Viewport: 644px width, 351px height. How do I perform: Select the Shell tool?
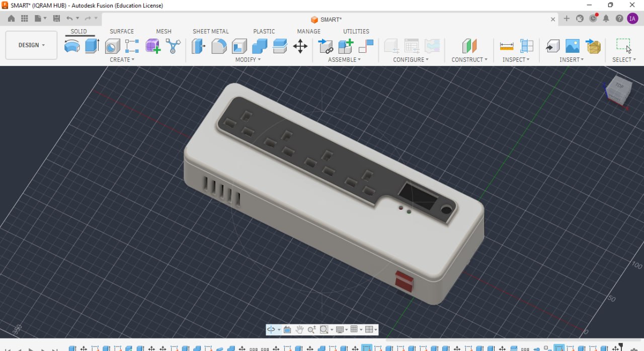(239, 46)
